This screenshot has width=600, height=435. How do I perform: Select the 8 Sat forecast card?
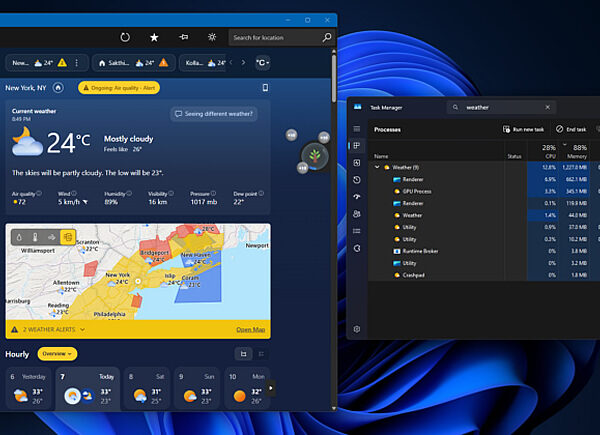[x=147, y=388]
